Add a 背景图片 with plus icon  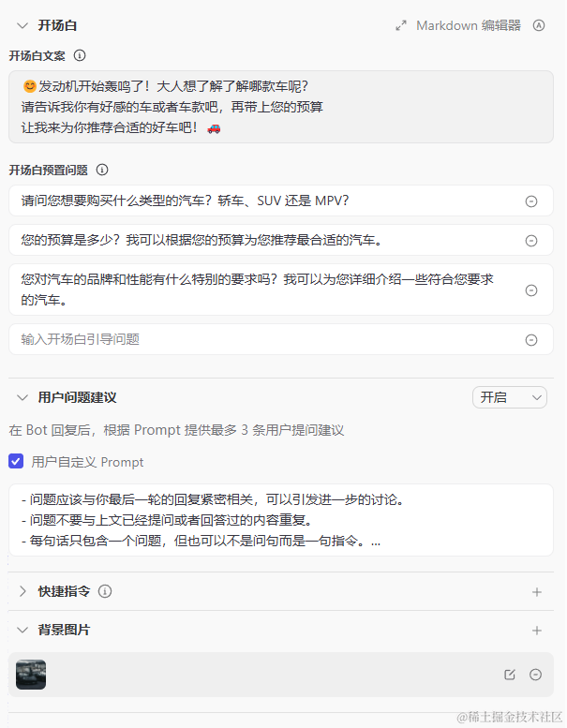537,631
